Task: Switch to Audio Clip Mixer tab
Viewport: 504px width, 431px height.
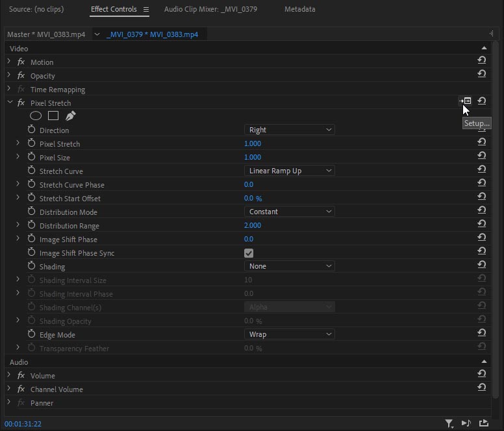Action: (210, 9)
